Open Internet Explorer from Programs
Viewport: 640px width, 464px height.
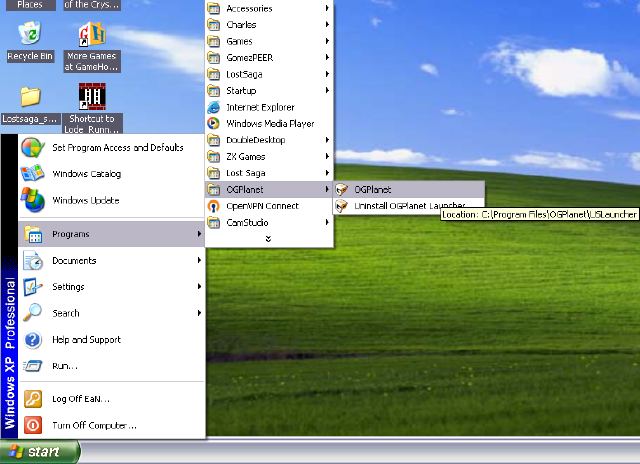coord(269,107)
